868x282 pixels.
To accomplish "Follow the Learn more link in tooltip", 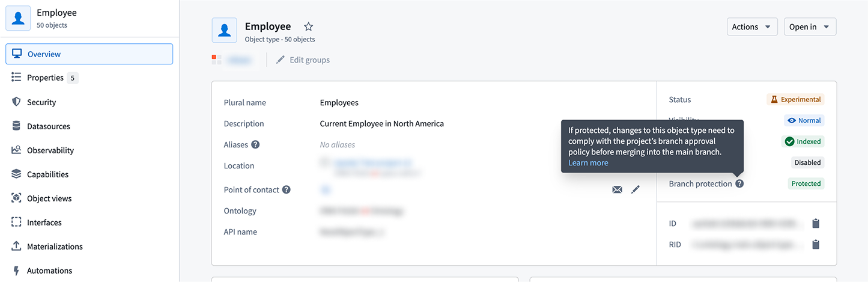I will (588, 163).
